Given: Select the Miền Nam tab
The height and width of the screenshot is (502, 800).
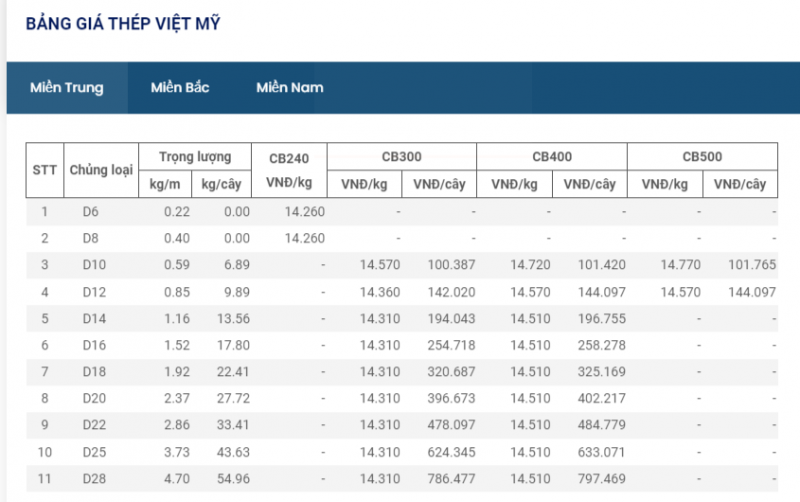Looking at the screenshot, I should [289, 88].
